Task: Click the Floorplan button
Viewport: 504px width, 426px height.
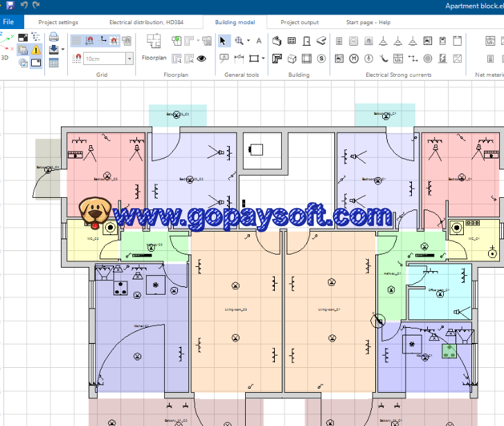Action: click(x=154, y=58)
